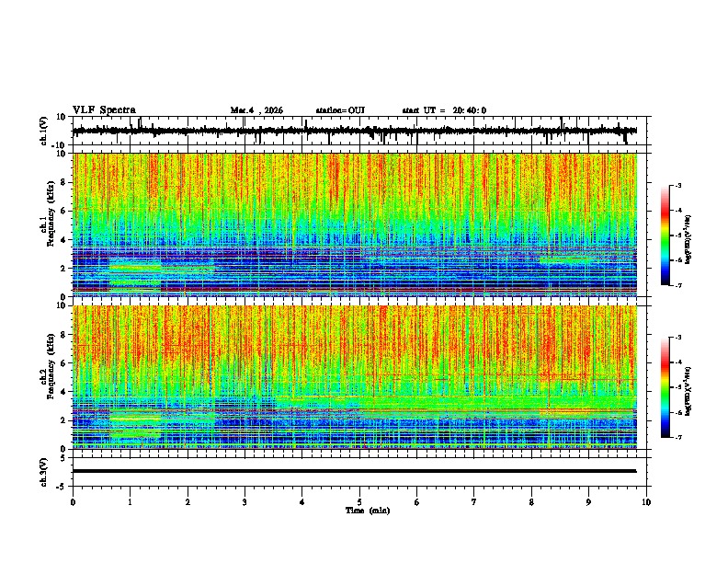728x563 pixels.
Task: Click the "ch.1(V)" waveform axis label
Action: (x=44, y=131)
